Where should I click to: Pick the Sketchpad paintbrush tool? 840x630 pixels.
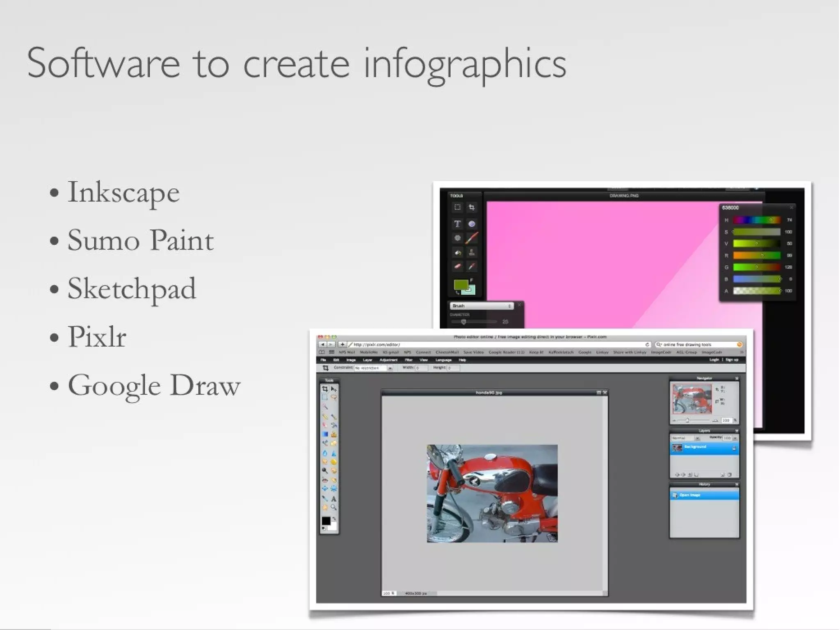point(472,238)
